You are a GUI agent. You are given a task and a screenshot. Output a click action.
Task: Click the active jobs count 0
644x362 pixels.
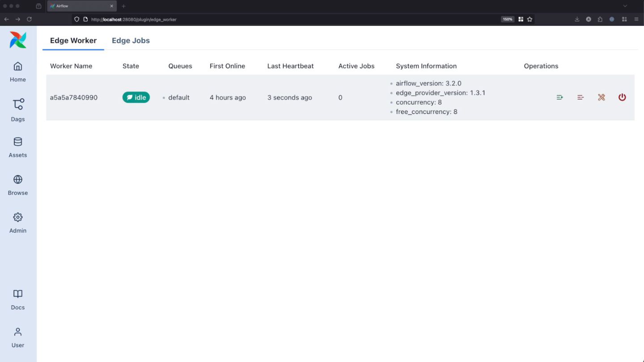(340, 97)
